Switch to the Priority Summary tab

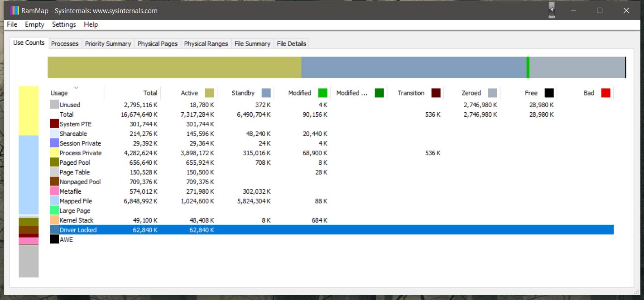coord(108,43)
